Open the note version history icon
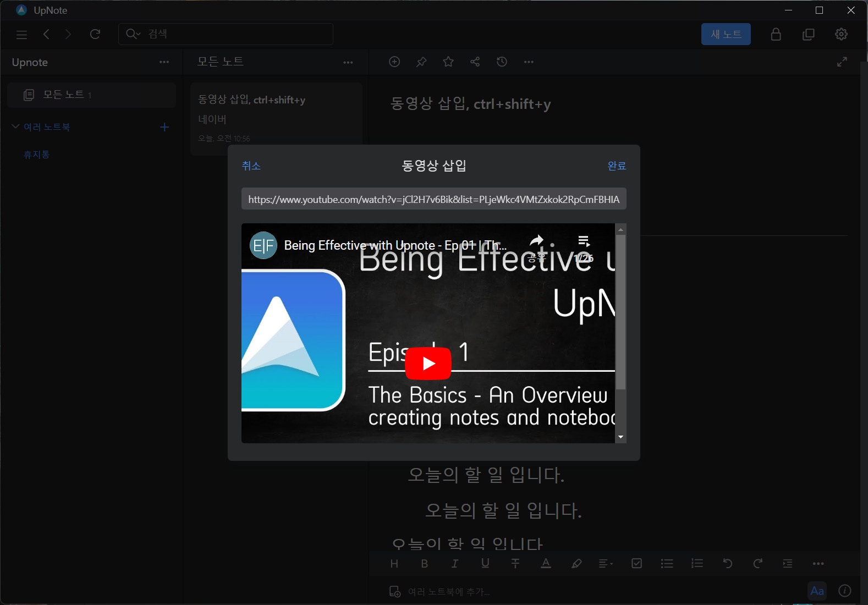Image resolution: width=868 pixels, height=605 pixels. coord(502,62)
